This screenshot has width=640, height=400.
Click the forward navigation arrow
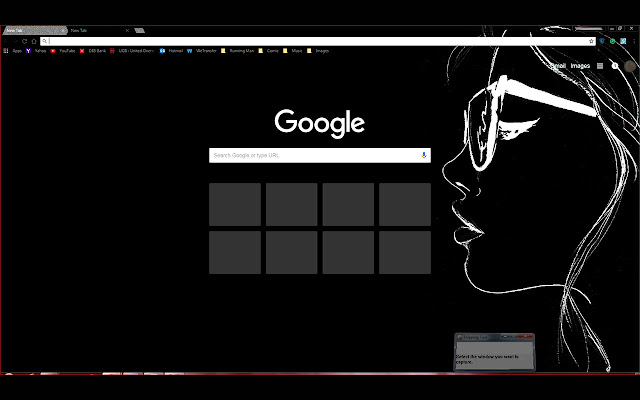tap(15, 41)
